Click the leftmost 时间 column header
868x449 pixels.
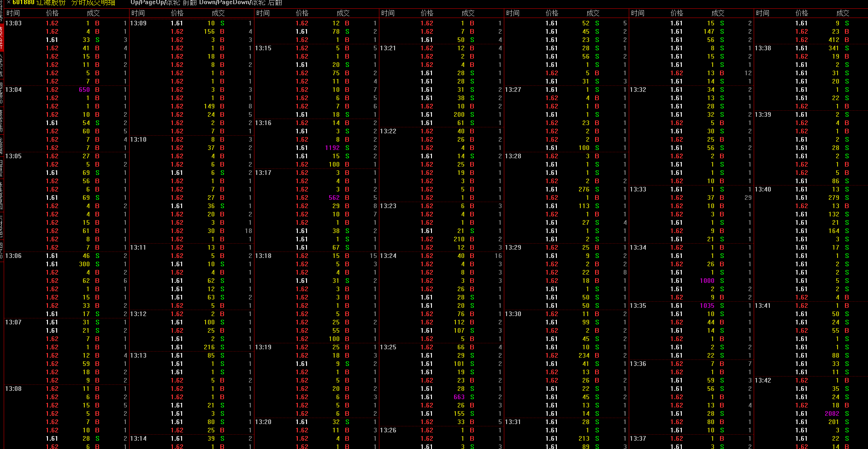point(13,13)
